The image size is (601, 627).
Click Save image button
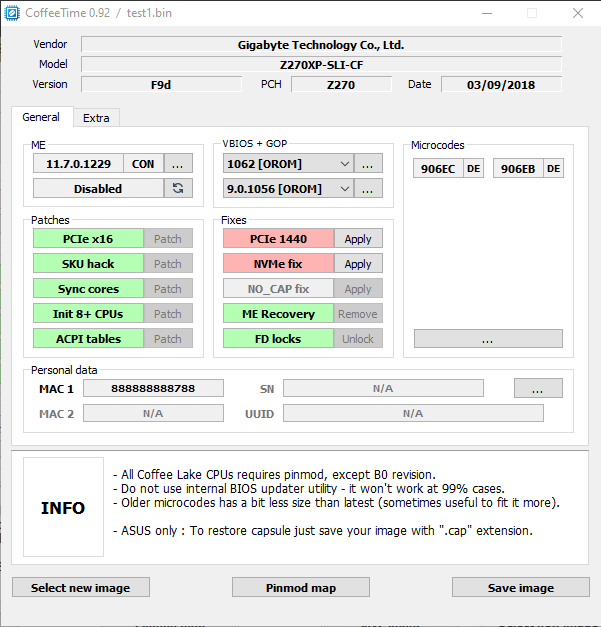[521, 587]
